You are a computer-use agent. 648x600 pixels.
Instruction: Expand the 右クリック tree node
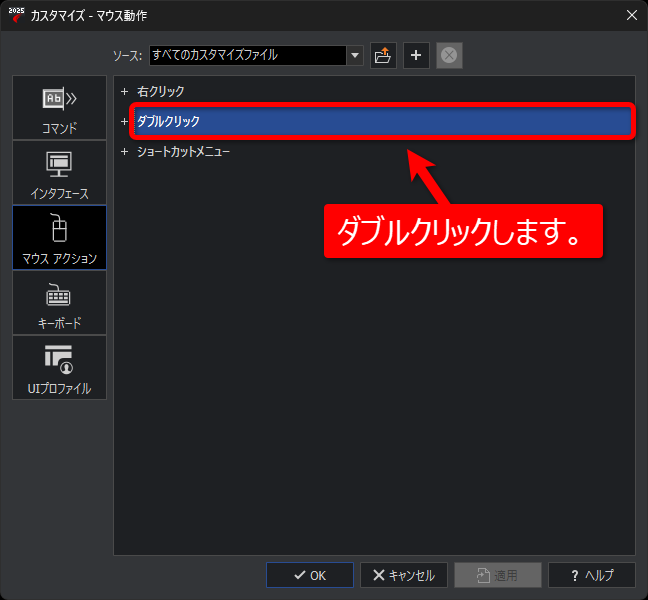(x=124, y=91)
